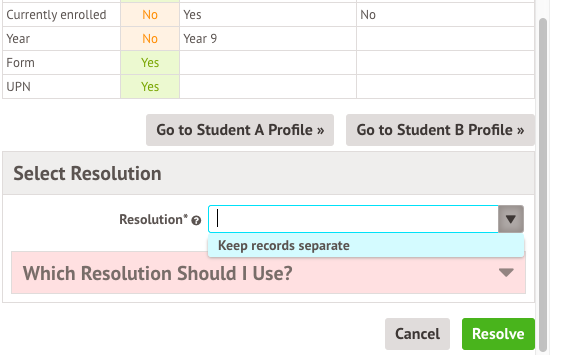Viewport: 561px width, 360px height.
Task: Click the 'Resolution*' field label
Action: [153, 219]
